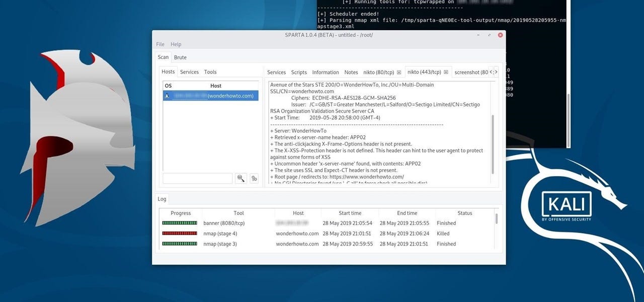Click the Killed status cell
Viewport: 644px width, 302px height.
[x=443, y=234]
